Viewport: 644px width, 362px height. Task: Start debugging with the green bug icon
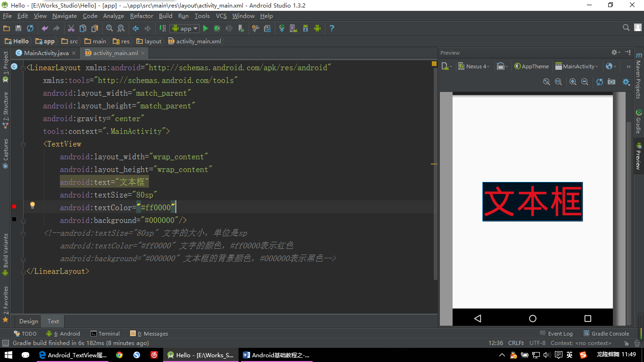pos(217,28)
